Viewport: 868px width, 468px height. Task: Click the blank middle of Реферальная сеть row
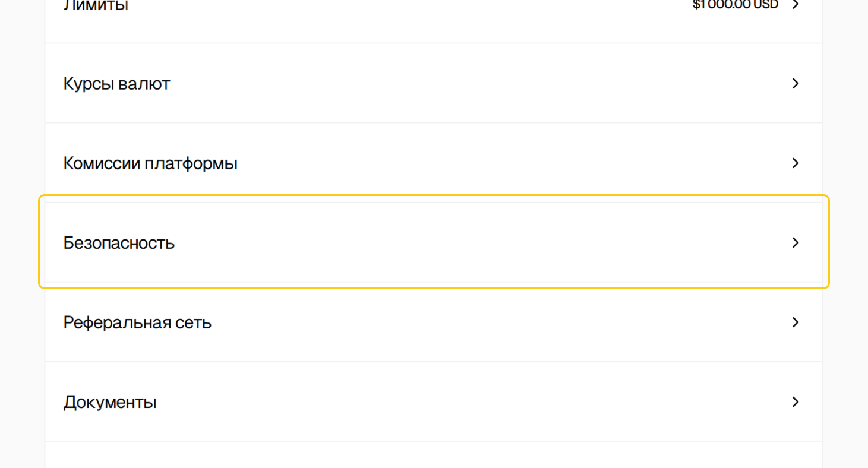(434, 322)
